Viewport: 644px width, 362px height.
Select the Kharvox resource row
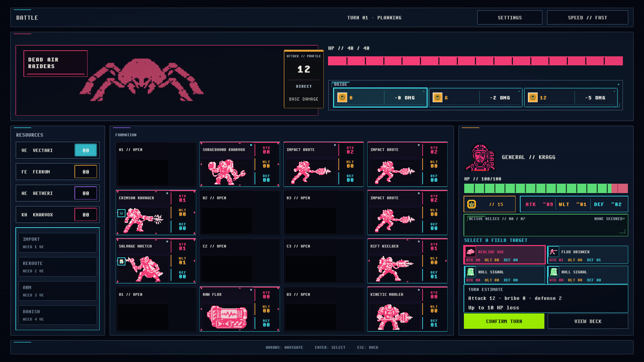click(58, 215)
